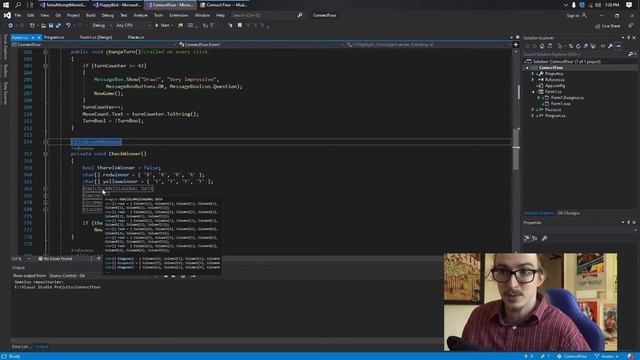Image resolution: width=640 pixels, height=360 pixels.
Task: Switch to the Solution Explorer bottom tab
Action: coord(539,213)
